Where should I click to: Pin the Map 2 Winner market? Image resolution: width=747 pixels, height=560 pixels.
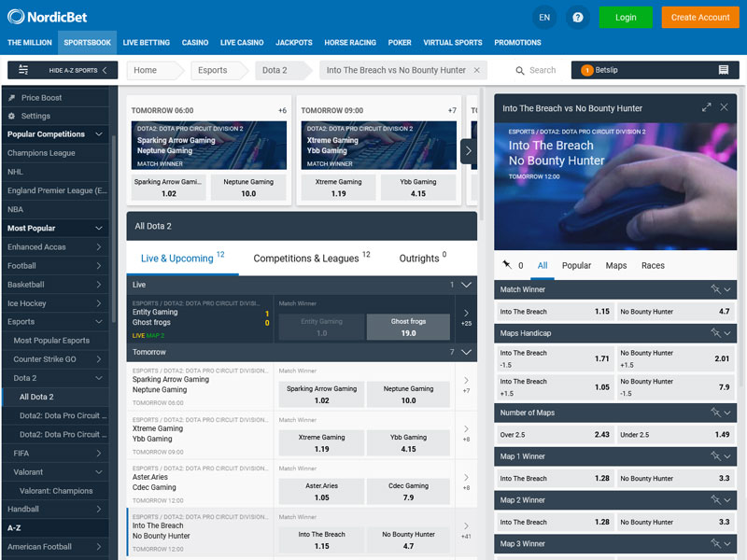click(715, 500)
